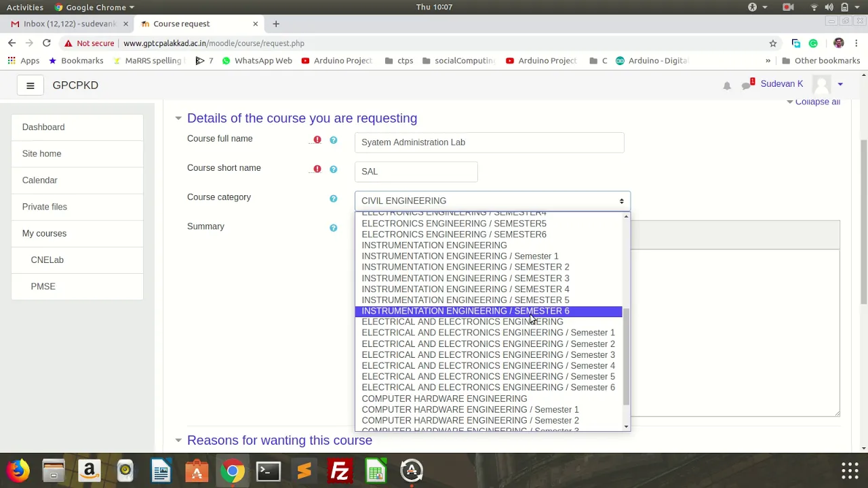Bookmark this page with star icon
Viewport: 868px width, 488px height.
click(772, 43)
